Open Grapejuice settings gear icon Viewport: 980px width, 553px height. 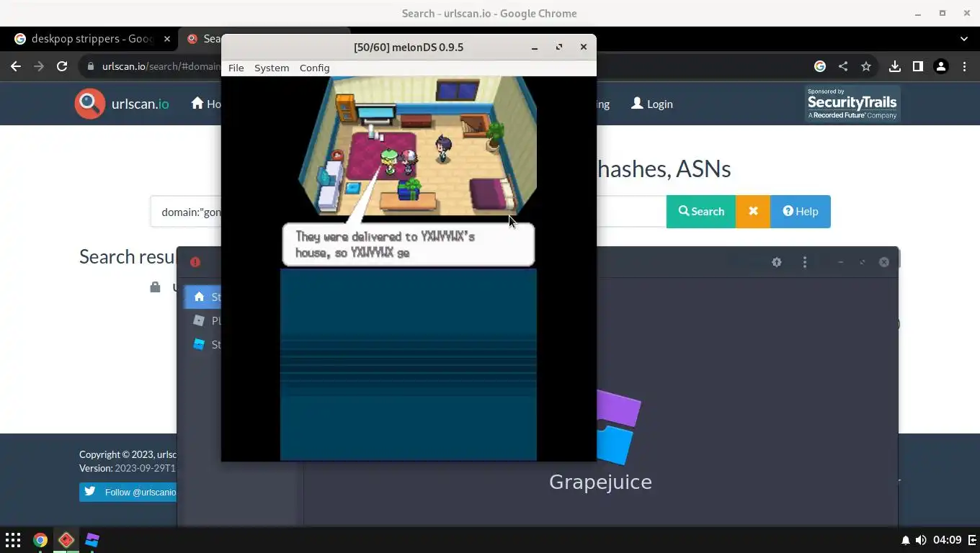click(x=777, y=262)
